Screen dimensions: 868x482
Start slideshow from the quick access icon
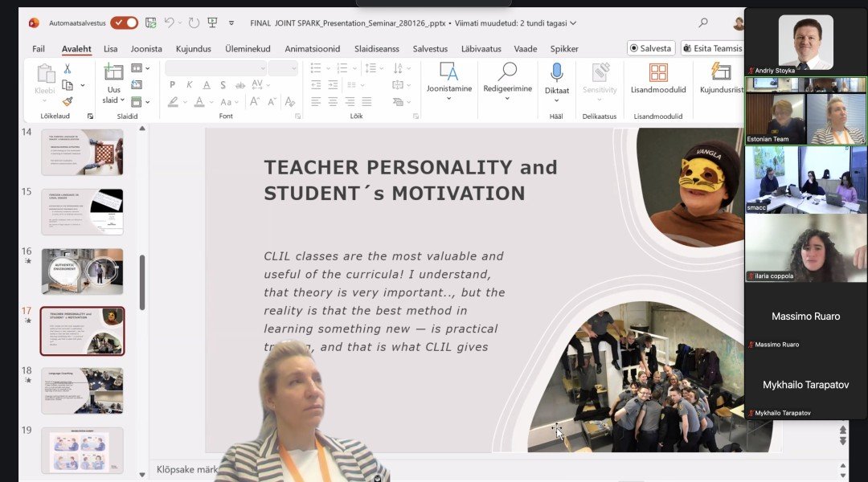tap(212, 22)
